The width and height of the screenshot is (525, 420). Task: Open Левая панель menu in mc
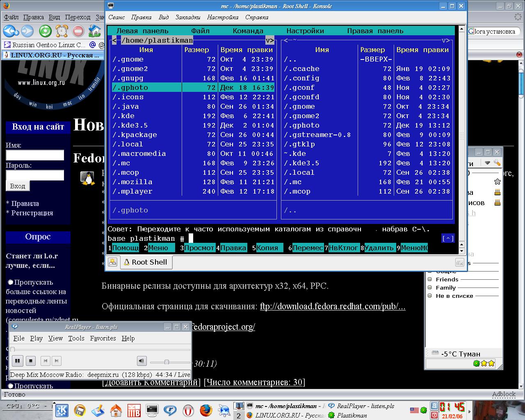pos(142,31)
